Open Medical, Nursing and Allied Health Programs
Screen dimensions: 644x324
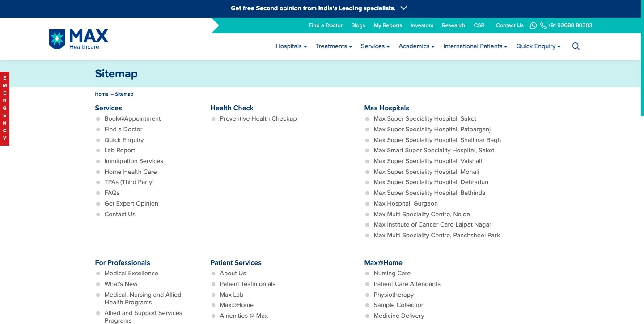pos(143,299)
